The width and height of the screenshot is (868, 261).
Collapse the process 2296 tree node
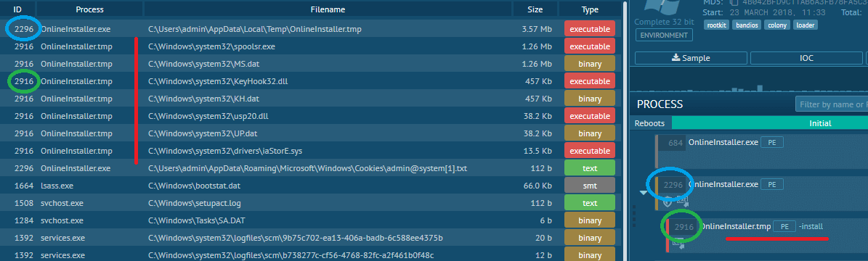tap(643, 192)
